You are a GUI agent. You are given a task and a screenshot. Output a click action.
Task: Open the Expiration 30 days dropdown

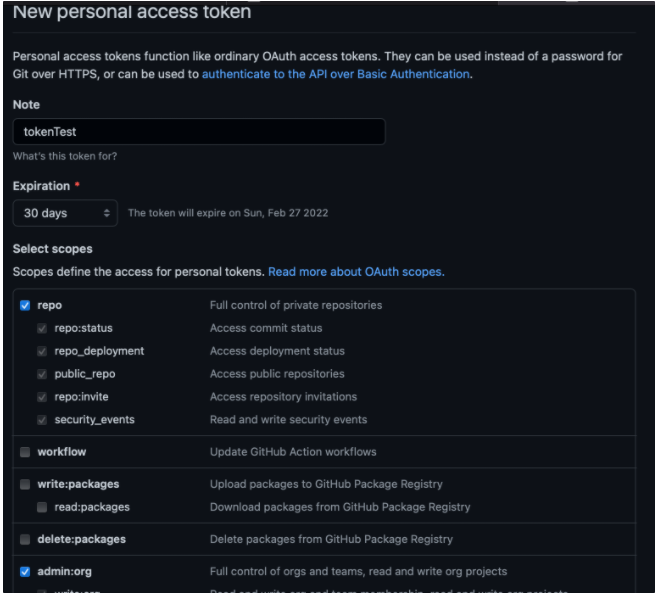coord(66,213)
